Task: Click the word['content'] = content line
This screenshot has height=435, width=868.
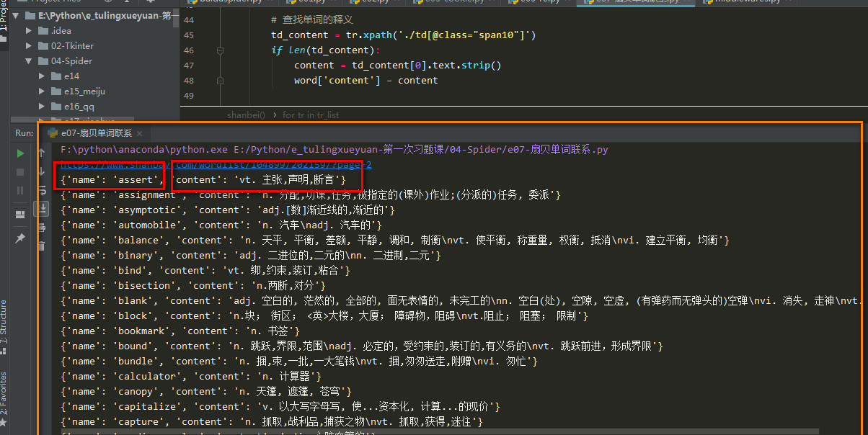Action: pos(366,81)
